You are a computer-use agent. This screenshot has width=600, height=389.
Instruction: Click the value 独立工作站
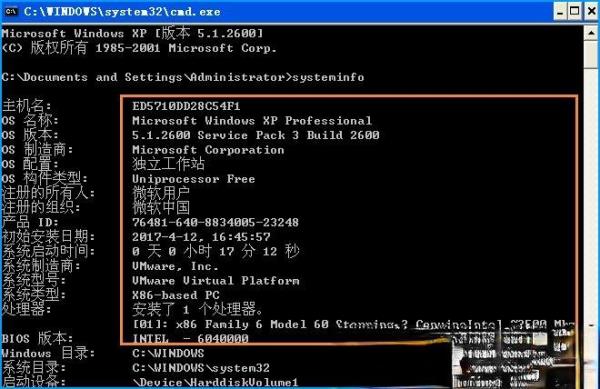(168, 164)
